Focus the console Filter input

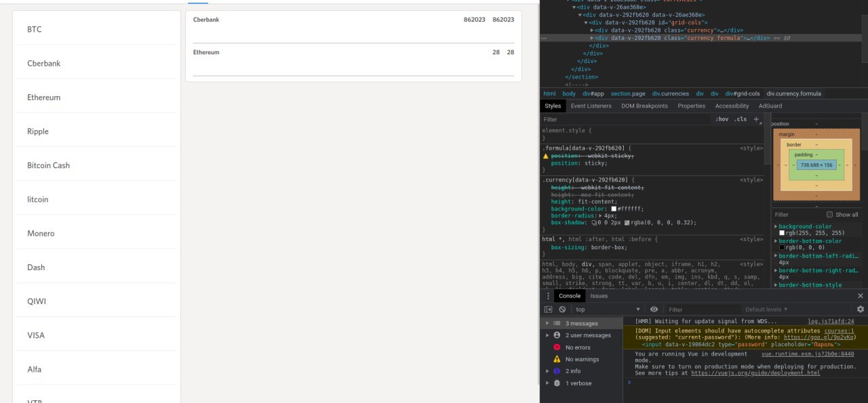tap(702, 310)
